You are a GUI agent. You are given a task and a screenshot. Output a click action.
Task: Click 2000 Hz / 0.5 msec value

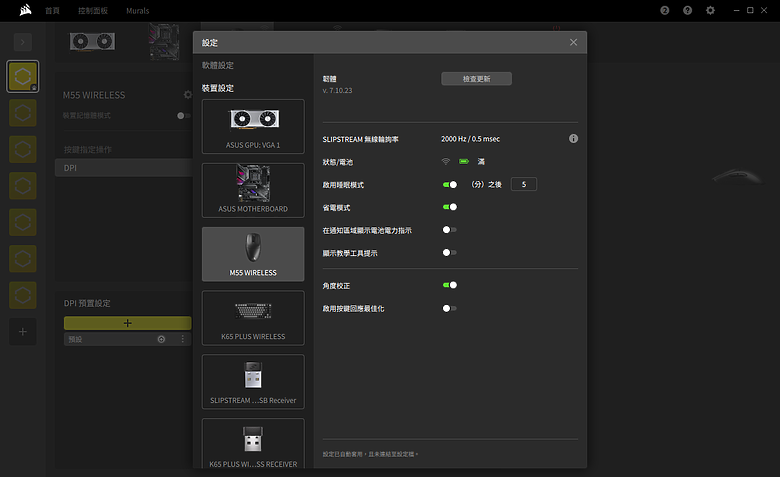coord(471,139)
